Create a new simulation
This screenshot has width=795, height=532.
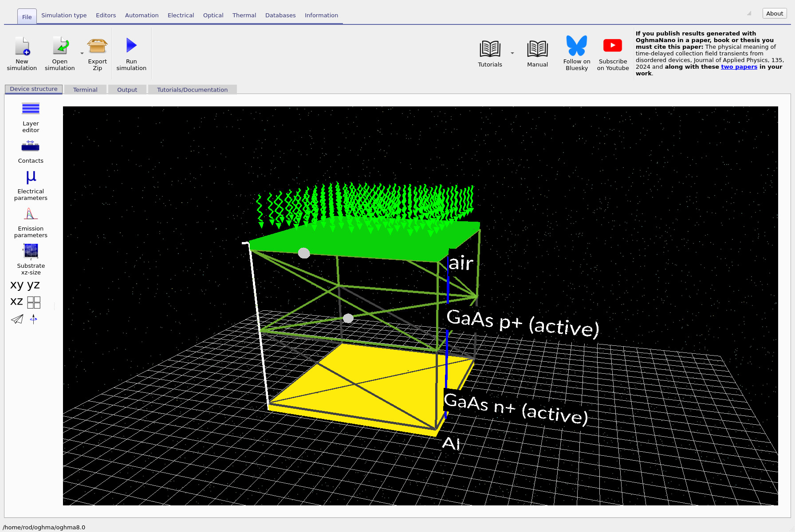pos(22,52)
